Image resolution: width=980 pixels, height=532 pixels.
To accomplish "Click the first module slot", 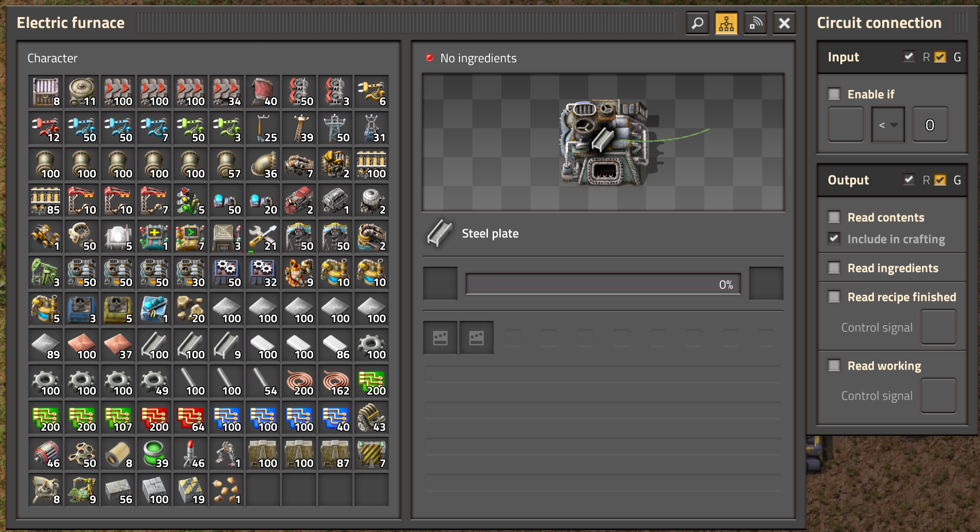I will click(x=440, y=338).
